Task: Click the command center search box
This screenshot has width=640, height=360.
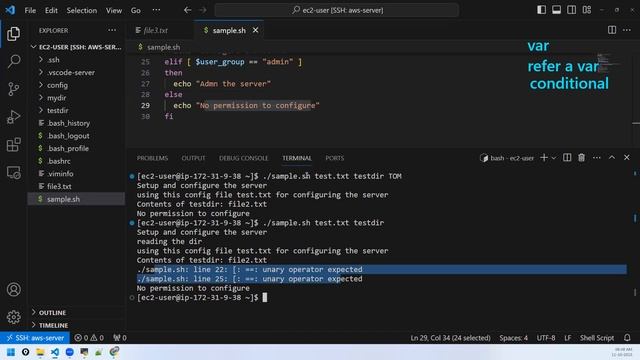Action: [x=337, y=10]
